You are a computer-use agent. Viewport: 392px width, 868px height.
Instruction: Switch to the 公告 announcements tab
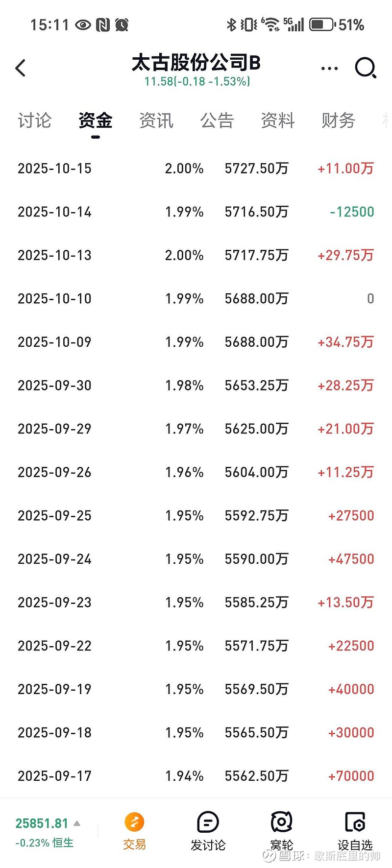[217, 121]
